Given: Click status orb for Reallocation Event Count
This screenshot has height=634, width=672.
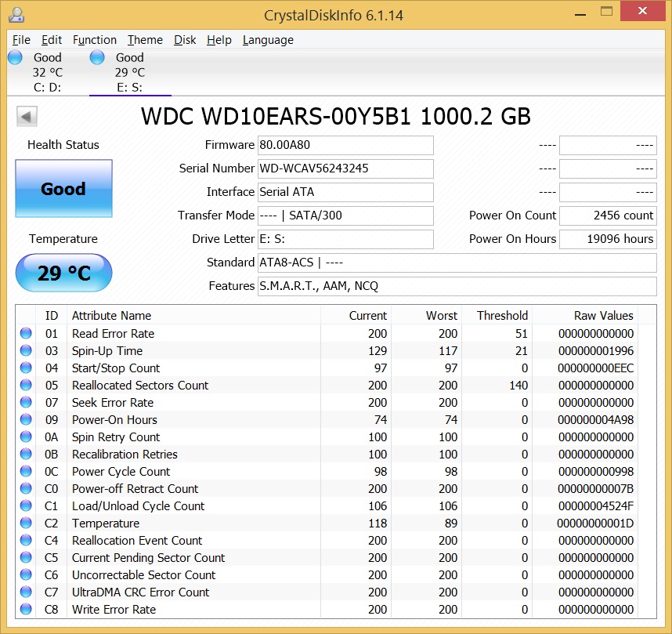Looking at the screenshot, I should point(26,540).
